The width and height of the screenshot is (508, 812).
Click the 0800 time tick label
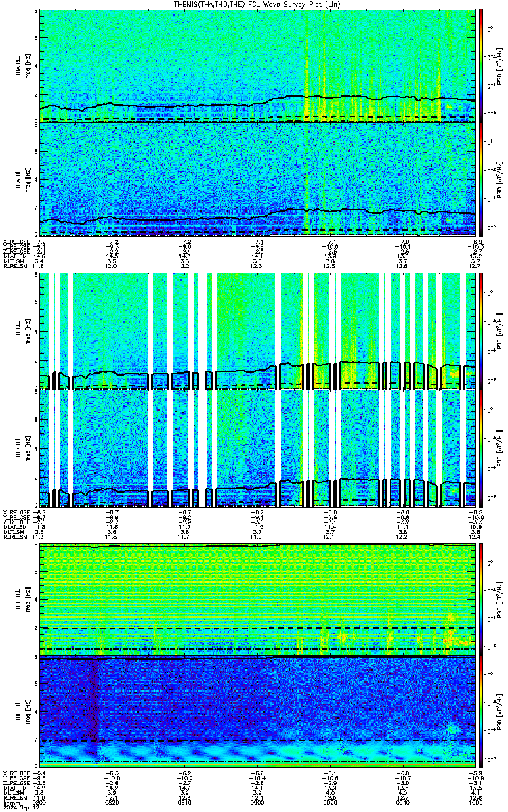tap(39, 802)
